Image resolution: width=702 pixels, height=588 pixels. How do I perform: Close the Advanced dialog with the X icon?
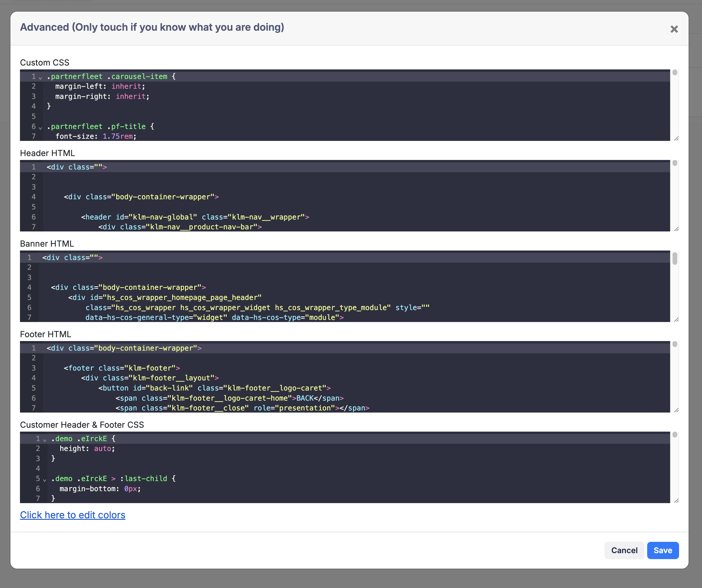[x=674, y=29]
